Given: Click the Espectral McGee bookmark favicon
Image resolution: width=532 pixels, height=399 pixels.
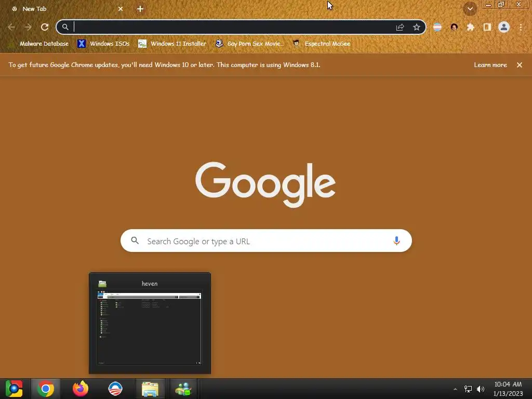Looking at the screenshot, I should 296,44.
